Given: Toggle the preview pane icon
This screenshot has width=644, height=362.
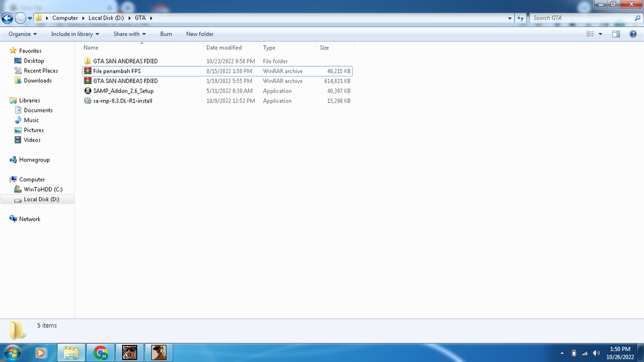Looking at the screenshot, I should coord(616,34).
